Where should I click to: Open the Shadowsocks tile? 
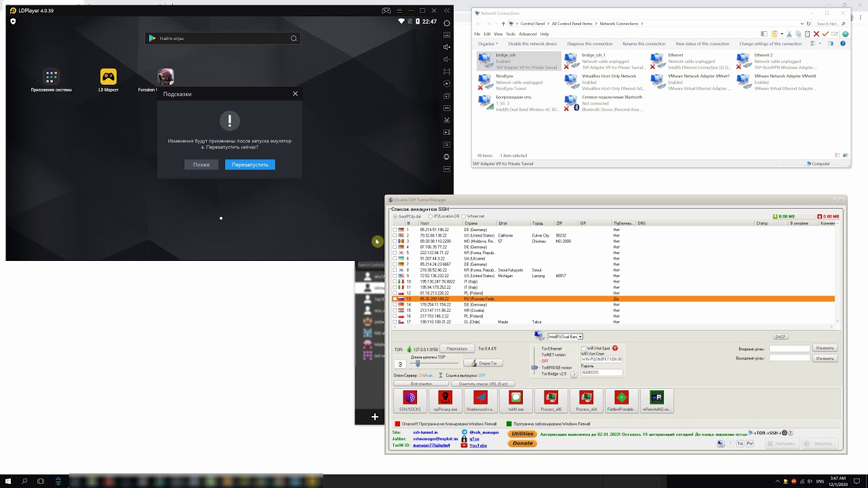click(x=480, y=401)
